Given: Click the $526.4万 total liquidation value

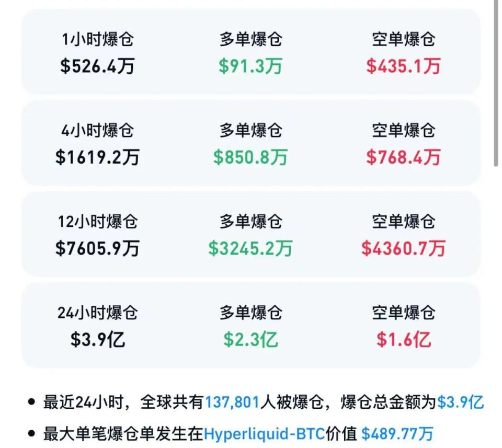Looking at the screenshot, I should click(x=97, y=65).
